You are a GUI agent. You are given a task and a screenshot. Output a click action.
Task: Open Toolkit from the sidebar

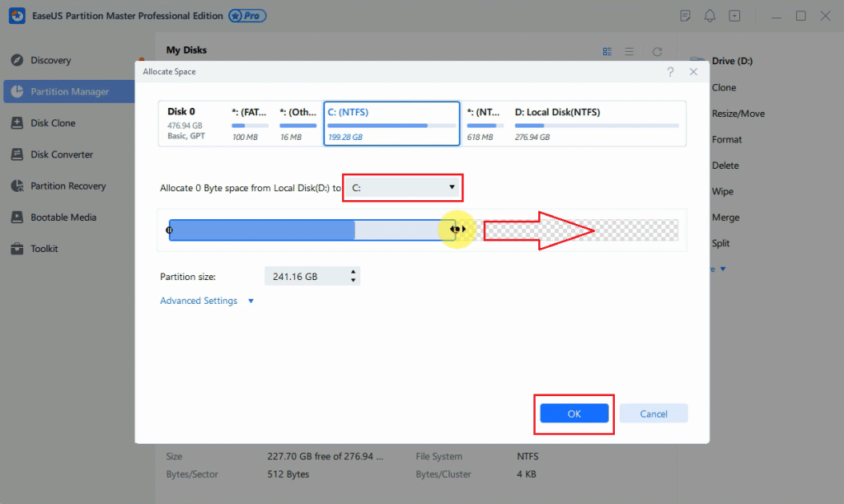(45, 249)
